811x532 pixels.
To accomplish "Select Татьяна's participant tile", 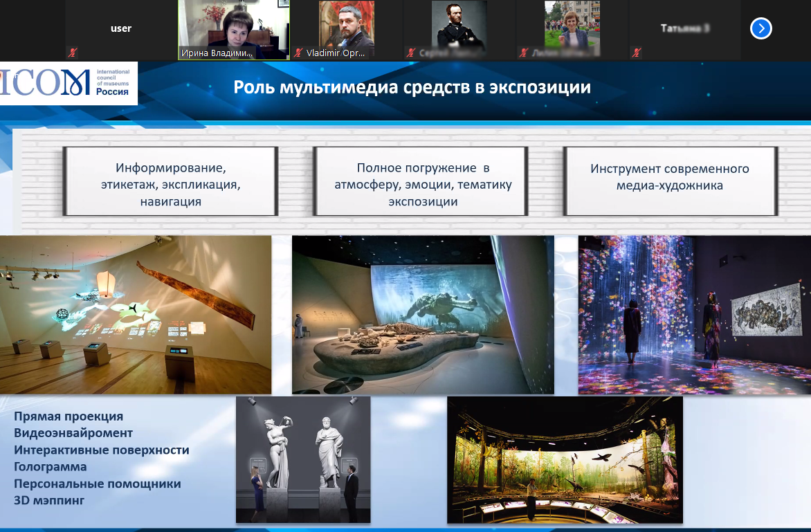I will (x=684, y=28).
